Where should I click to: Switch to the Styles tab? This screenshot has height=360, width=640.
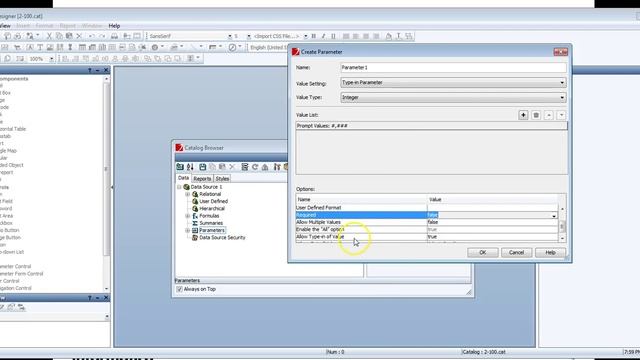222,179
